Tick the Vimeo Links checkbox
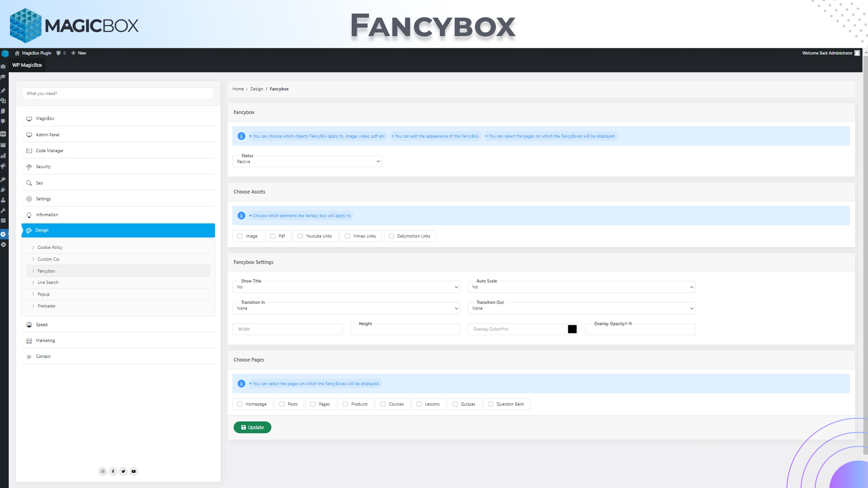This screenshot has width=868, height=488. [x=348, y=236]
